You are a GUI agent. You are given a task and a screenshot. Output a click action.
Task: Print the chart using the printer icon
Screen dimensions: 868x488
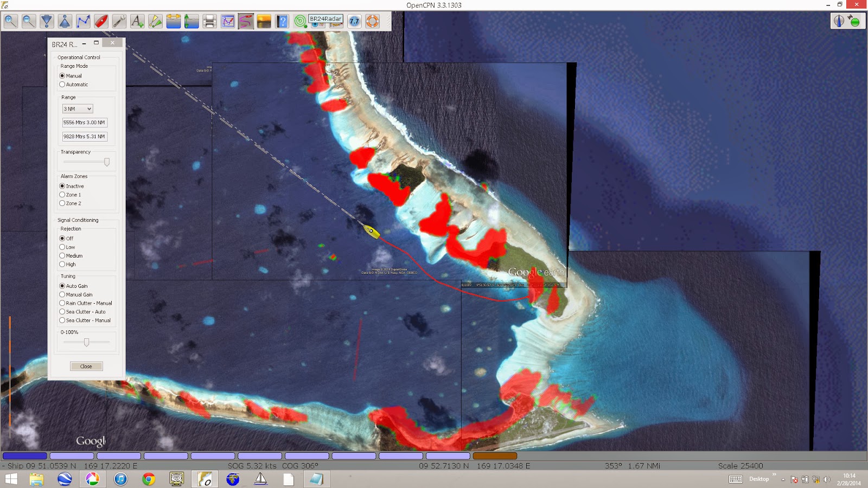coord(209,21)
